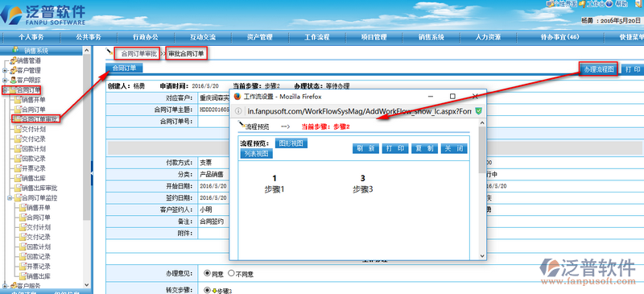Expand the 客户管理 tree node
Image resolution: width=644 pixels, height=294 pixels.
5,71
